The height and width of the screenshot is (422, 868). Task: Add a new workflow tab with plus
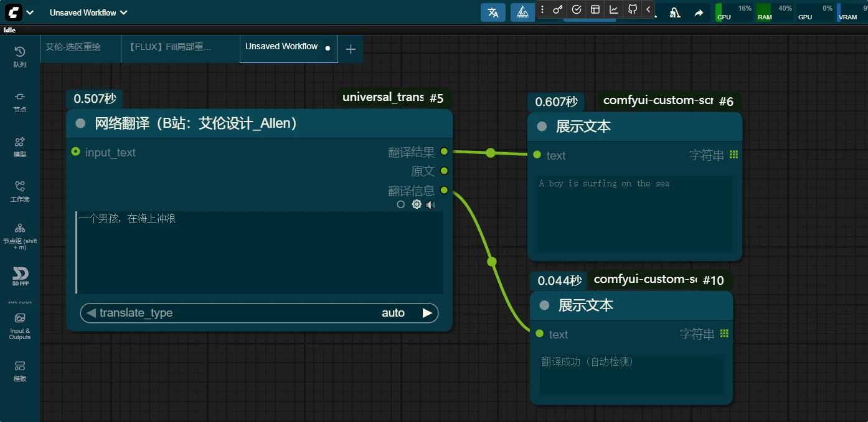[351, 49]
